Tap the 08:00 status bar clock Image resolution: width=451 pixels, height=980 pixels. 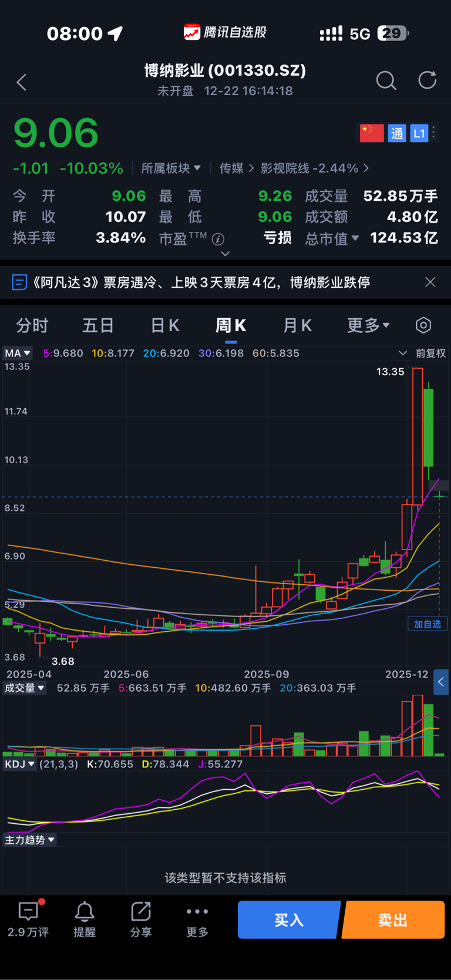click(75, 33)
